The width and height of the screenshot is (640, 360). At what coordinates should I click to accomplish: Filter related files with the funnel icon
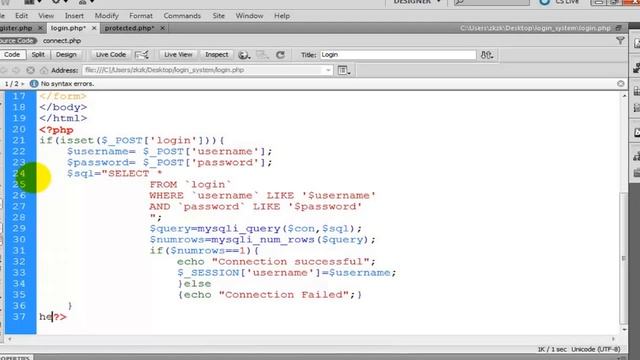coord(620,40)
